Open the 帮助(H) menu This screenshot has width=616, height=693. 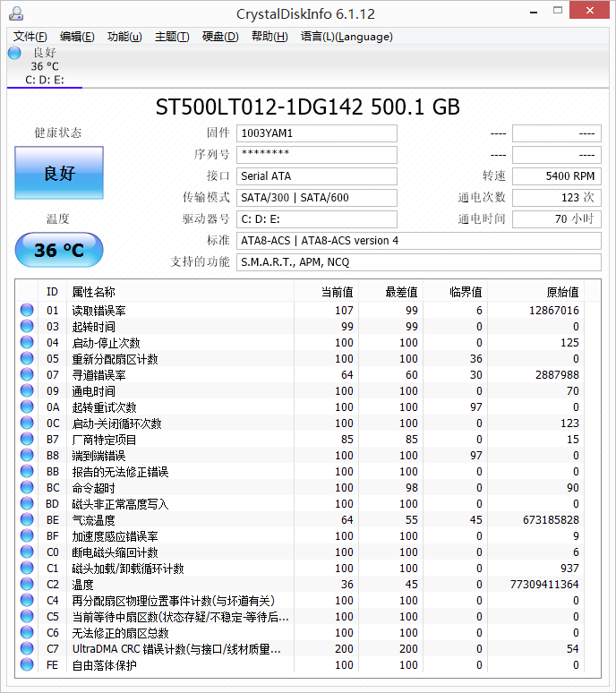click(x=269, y=37)
